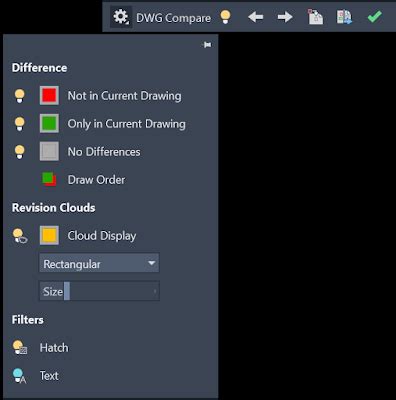
Task: Toggle visibility of Only in Current Drawing
Action: (20, 124)
